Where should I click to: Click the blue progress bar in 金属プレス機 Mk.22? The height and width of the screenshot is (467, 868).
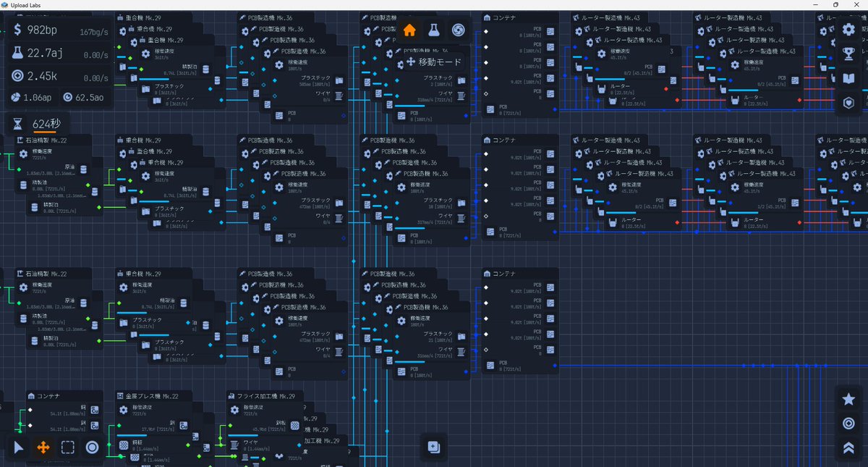(131, 434)
